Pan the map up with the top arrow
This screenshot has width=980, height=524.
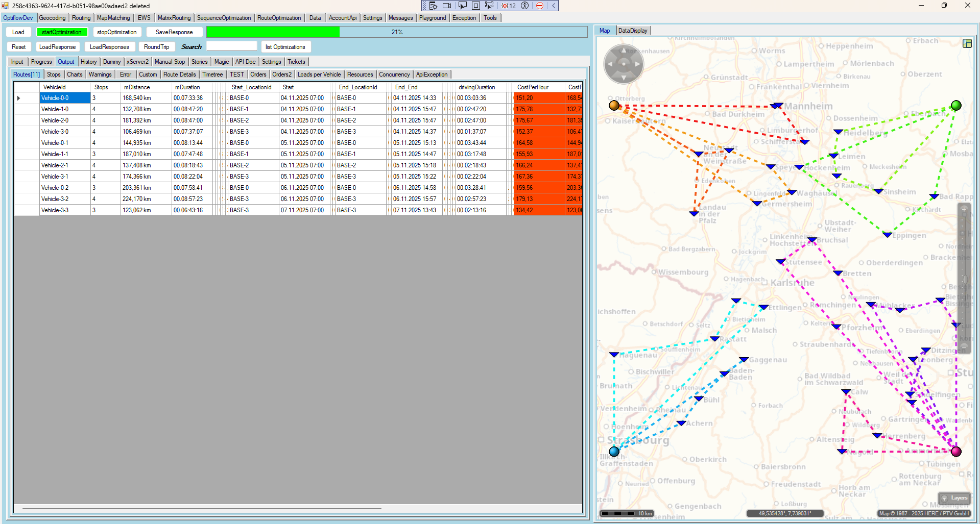624,51
